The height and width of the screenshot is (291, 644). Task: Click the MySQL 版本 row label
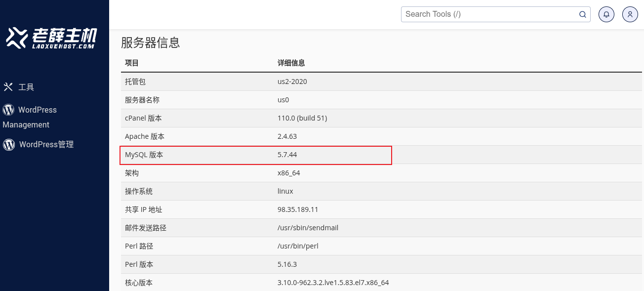coord(144,155)
